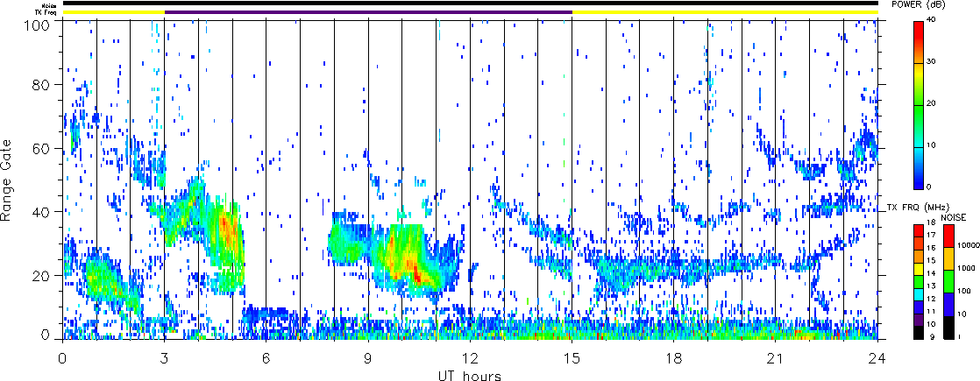
Task: Pick the green block of the NOISE scale
Action: 948,282
